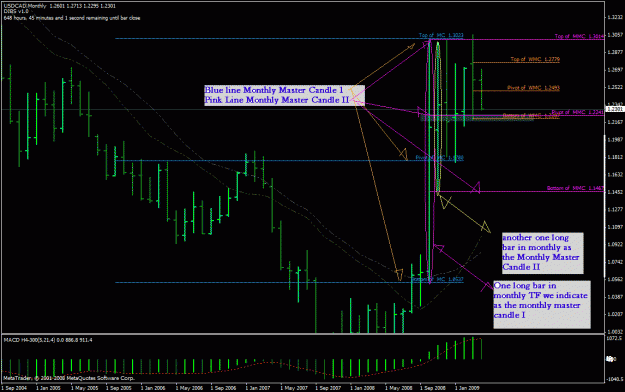Viewport: 625px width, 392px height.
Task: Select the 'Top of WMC 1.2779' orange label
Action: click(535, 59)
